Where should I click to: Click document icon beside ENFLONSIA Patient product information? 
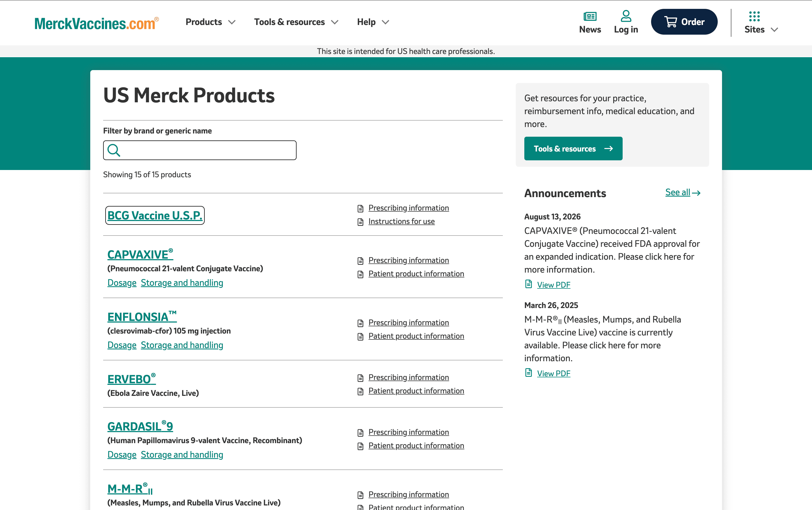coord(360,337)
